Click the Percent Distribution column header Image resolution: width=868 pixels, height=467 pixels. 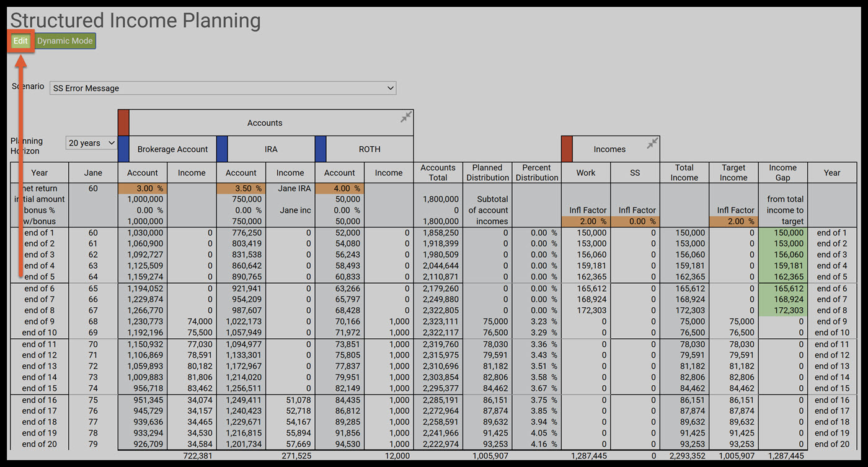(536, 173)
